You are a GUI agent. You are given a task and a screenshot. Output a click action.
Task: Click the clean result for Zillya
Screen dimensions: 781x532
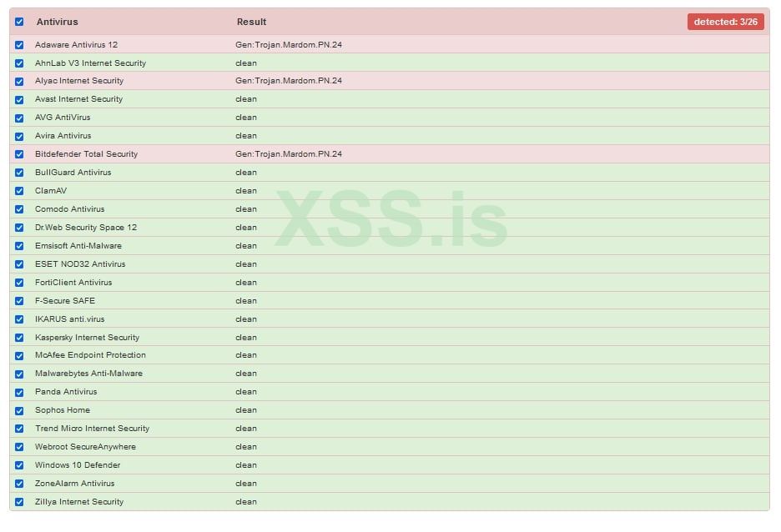click(246, 502)
